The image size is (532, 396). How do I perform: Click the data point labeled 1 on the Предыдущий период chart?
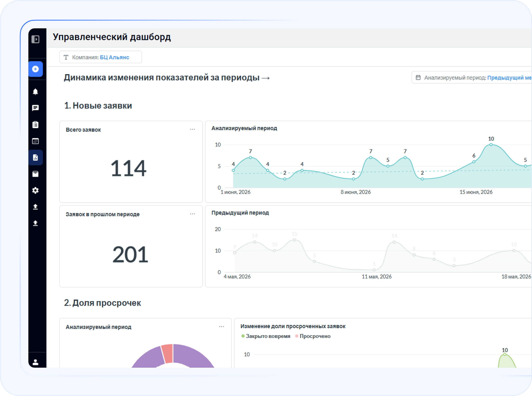point(374,270)
